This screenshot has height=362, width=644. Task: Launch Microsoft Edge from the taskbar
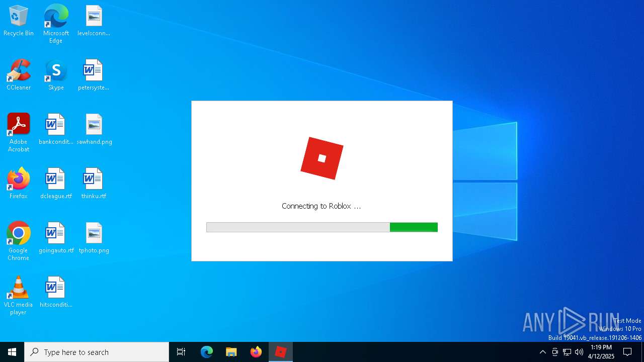click(207, 352)
